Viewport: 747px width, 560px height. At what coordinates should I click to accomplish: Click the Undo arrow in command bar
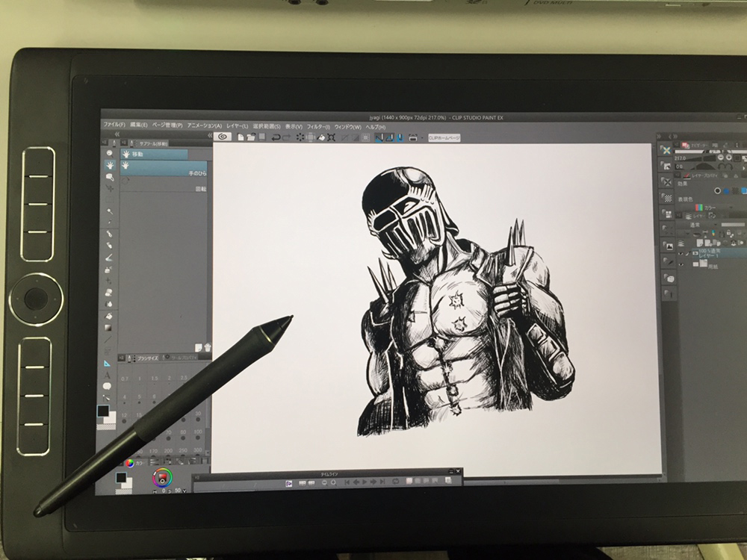tap(276, 137)
